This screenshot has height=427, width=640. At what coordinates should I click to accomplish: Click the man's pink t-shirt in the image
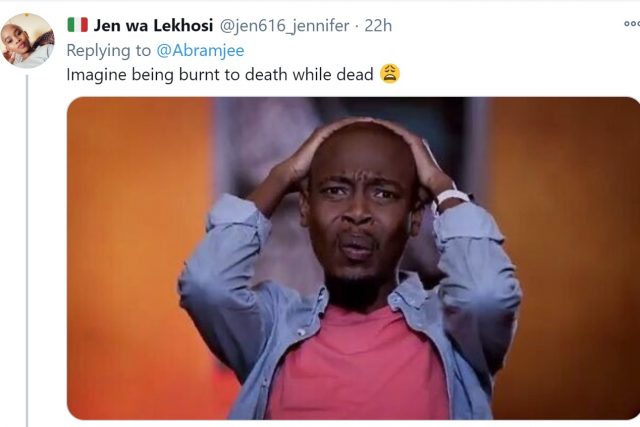359,367
